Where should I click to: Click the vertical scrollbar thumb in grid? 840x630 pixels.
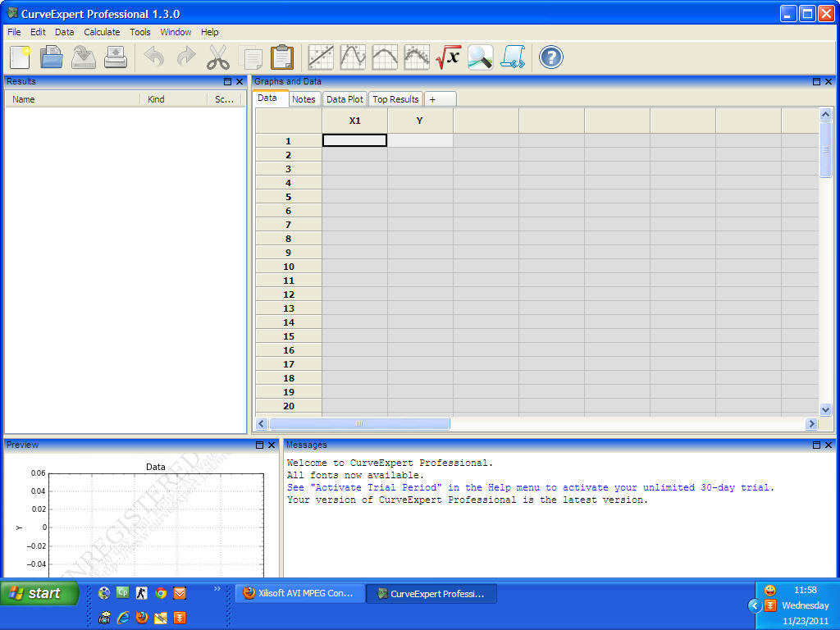click(825, 149)
